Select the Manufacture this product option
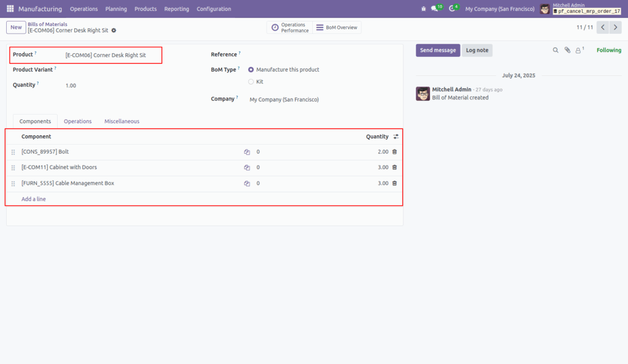The height and width of the screenshot is (364, 628). point(251,69)
